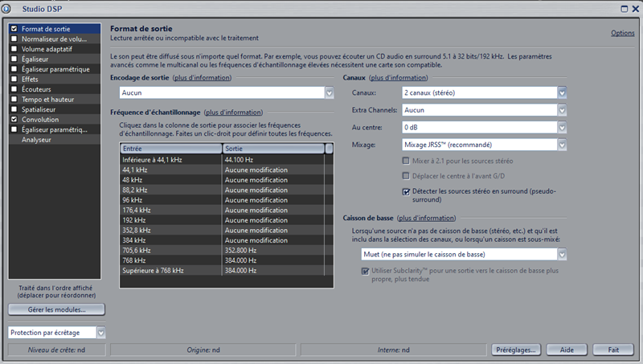Screen dimensions: 643x364
Task: Click the Sortie cell for 48 kHz
Action: (273, 180)
